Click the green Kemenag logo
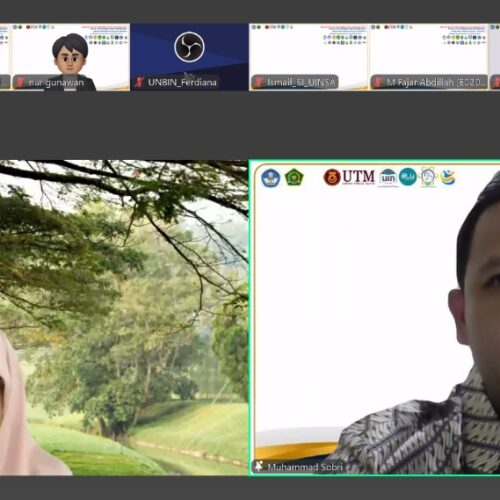 pos(294,177)
